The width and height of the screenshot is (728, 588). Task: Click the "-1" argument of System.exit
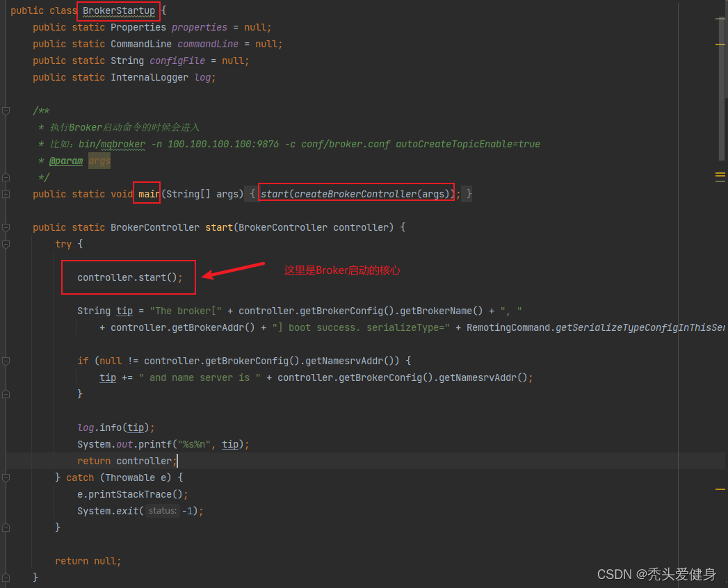tap(188, 511)
